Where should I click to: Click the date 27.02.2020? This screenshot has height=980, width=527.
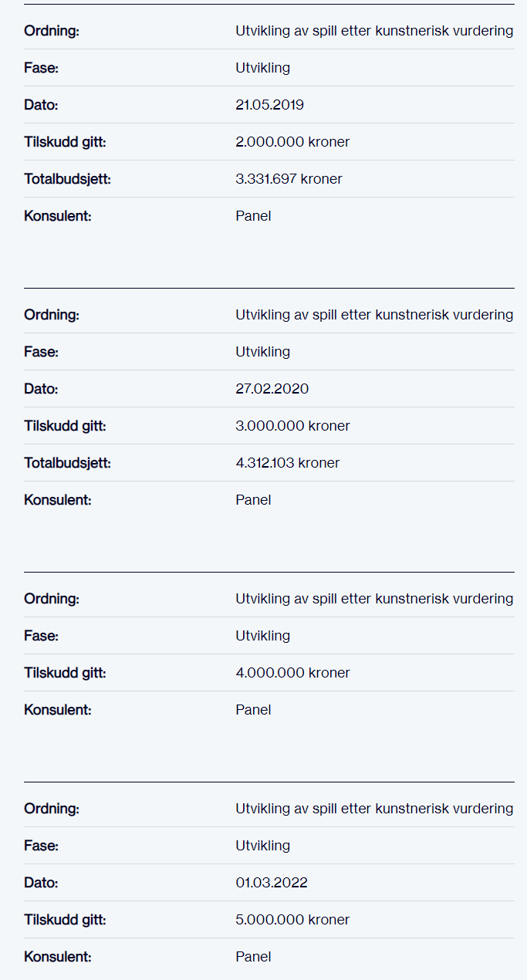coord(272,389)
